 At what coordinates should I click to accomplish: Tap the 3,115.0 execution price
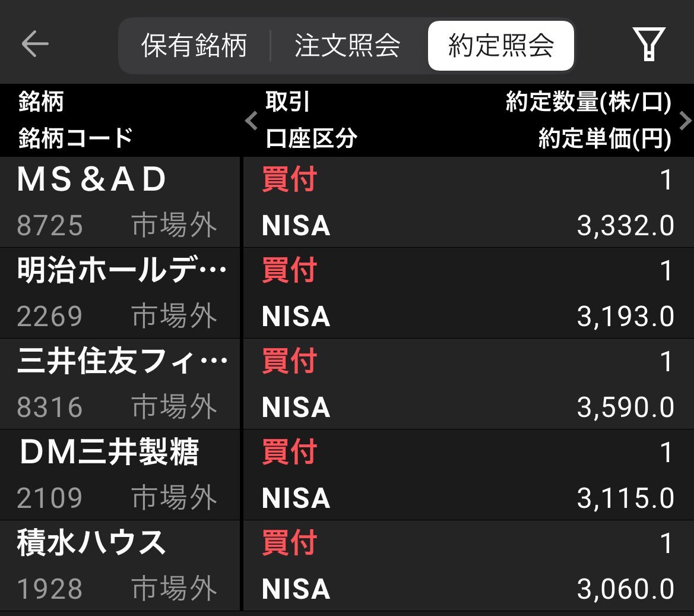(x=625, y=498)
